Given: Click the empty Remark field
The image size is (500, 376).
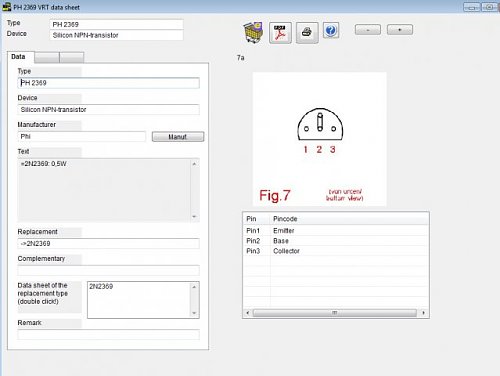Looking at the screenshot, I should coord(108,334).
